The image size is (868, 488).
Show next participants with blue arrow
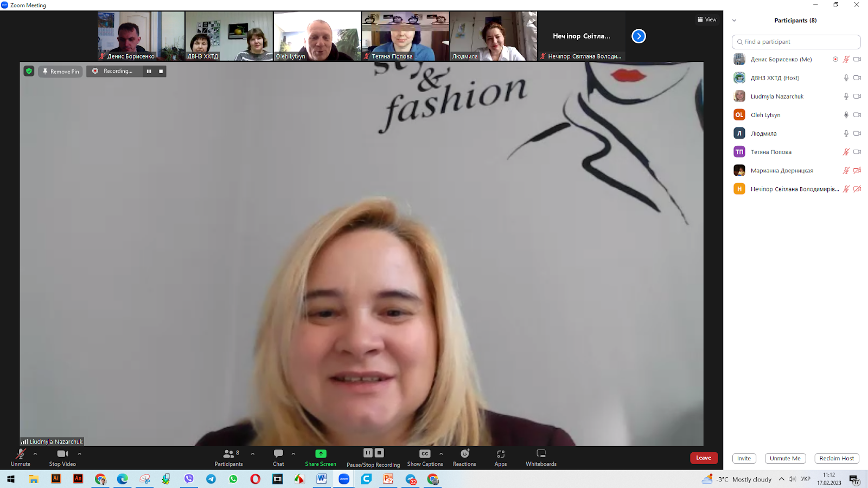point(639,36)
